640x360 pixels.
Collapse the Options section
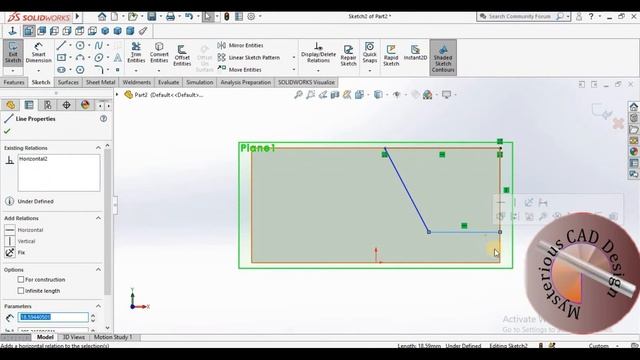coord(98,270)
